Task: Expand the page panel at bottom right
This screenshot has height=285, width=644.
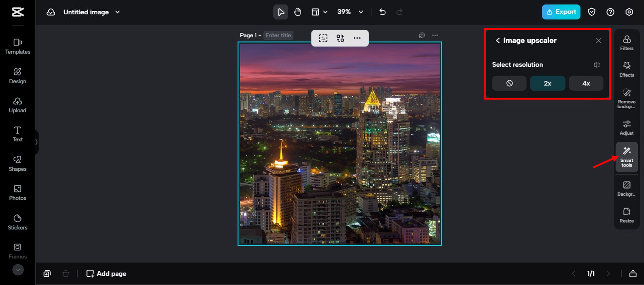Action: click(x=633, y=274)
